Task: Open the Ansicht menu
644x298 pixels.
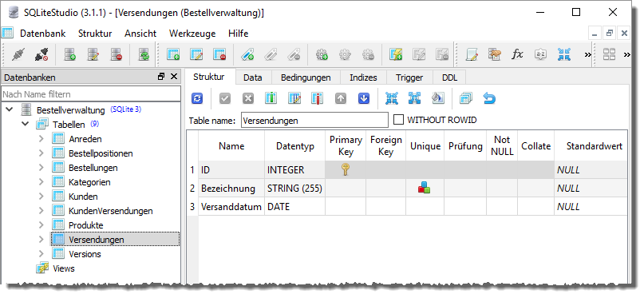Action: click(x=140, y=34)
